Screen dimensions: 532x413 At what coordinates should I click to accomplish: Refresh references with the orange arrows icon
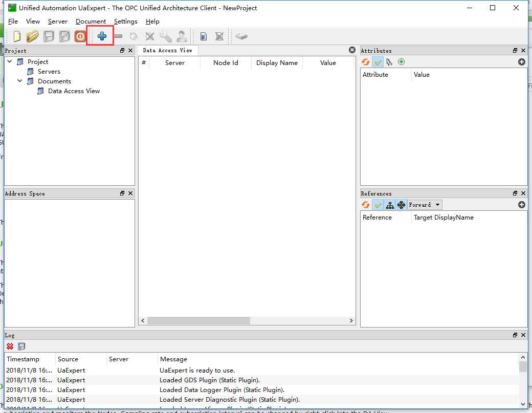point(366,205)
